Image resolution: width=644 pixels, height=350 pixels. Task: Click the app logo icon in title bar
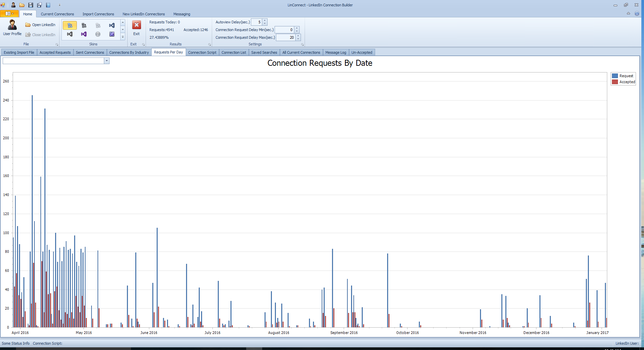coord(3,5)
